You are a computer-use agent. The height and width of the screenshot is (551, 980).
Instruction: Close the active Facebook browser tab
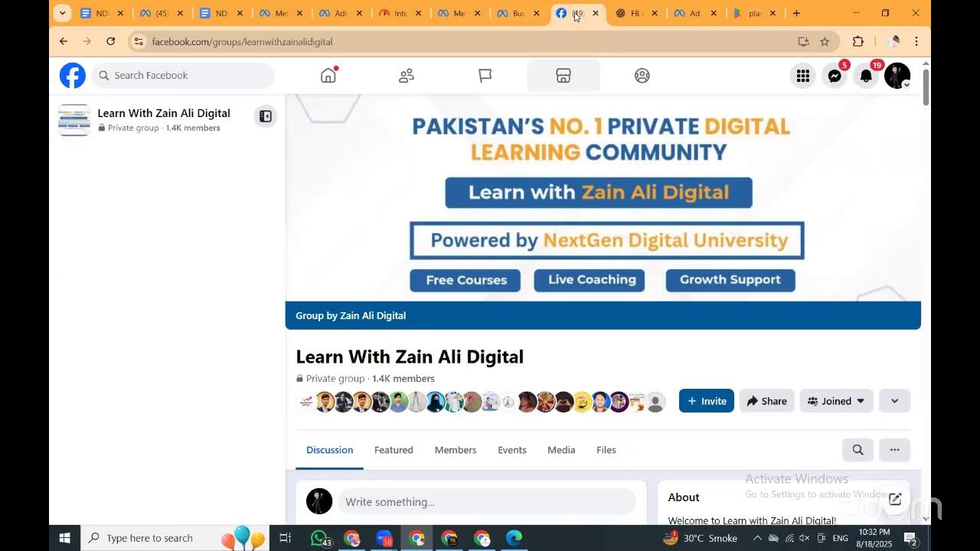[x=596, y=13]
